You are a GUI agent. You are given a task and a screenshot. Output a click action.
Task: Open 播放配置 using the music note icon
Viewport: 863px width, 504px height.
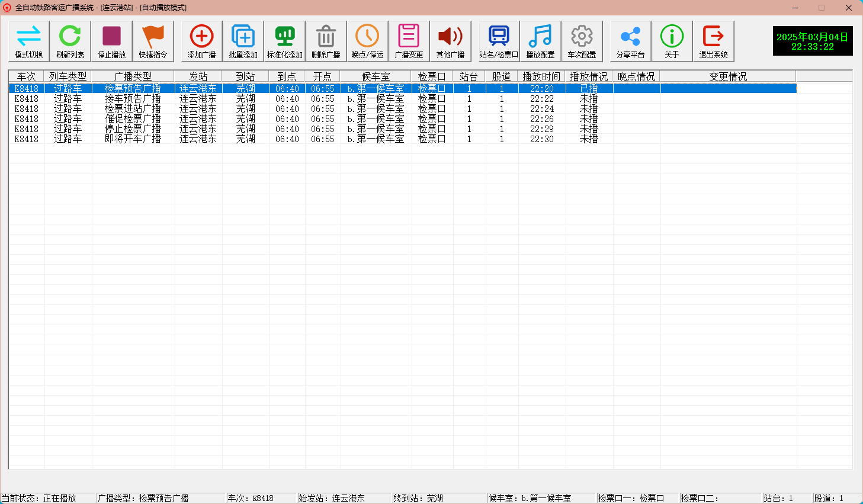(x=540, y=41)
